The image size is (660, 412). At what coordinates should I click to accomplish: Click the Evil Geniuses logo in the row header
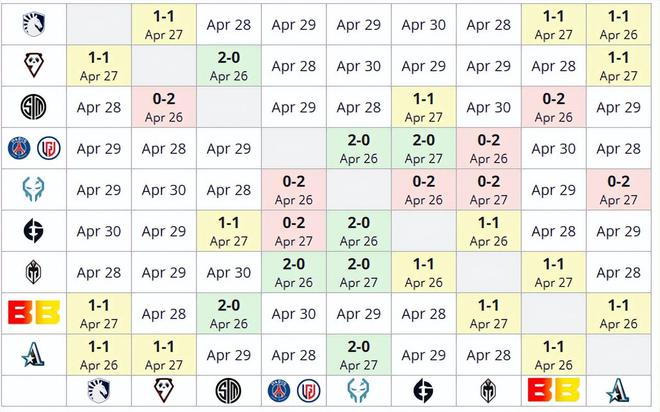coord(34,231)
